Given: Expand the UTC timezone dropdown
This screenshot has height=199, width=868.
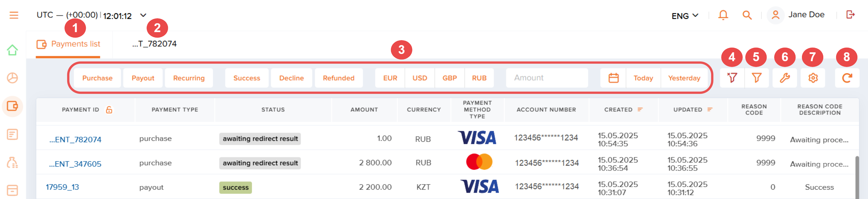Looking at the screenshot, I should [x=143, y=15].
